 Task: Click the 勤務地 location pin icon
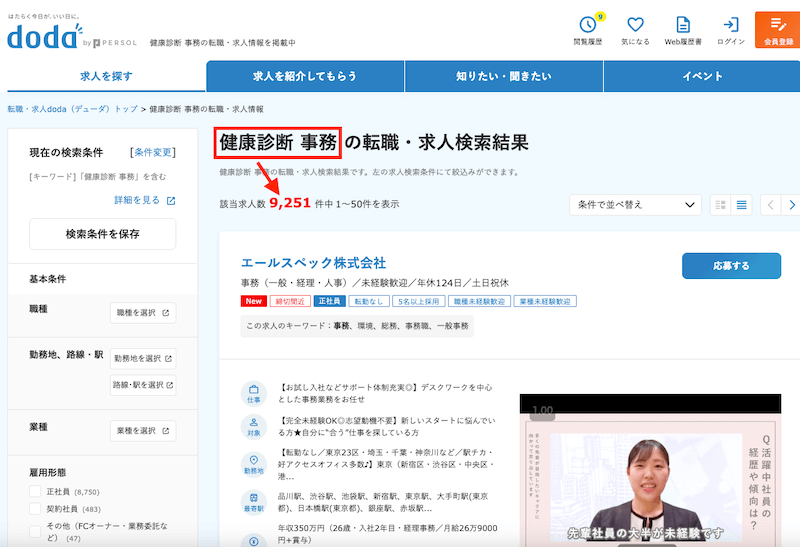tap(254, 464)
